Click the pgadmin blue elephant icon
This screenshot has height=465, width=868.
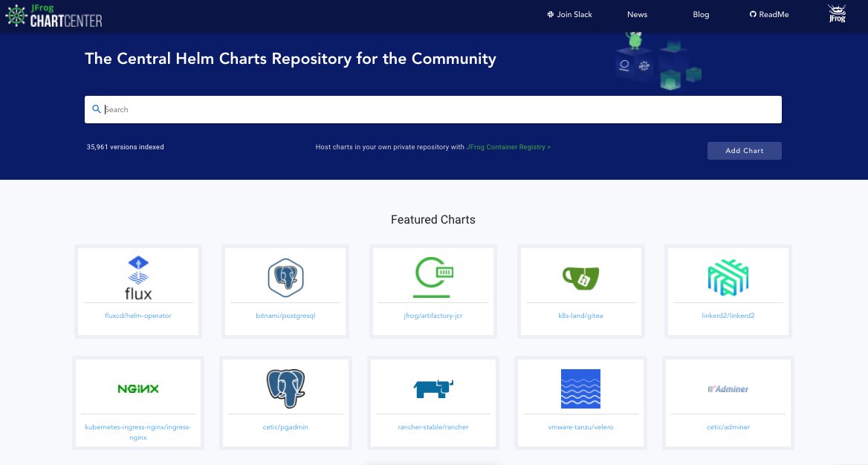tap(285, 388)
